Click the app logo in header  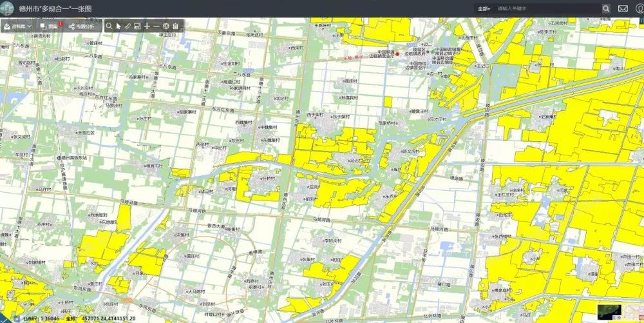click(x=7, y=8)
